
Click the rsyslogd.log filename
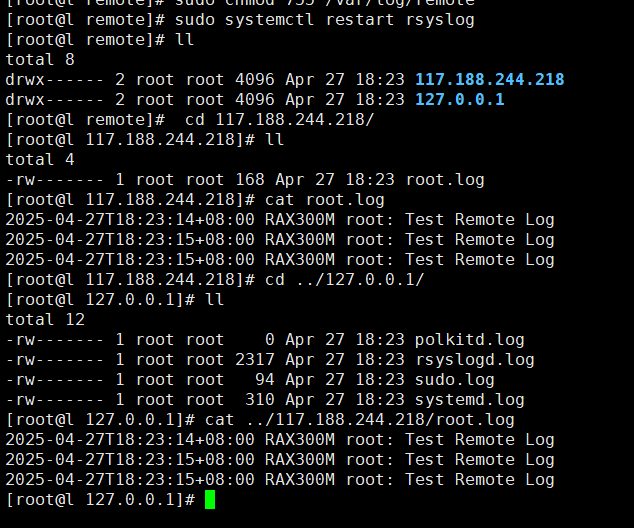474,360
